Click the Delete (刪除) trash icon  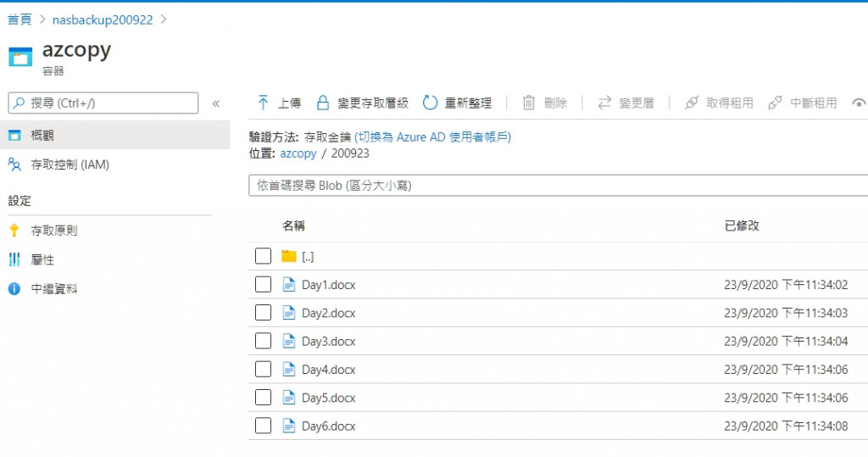tap(529, 103)
